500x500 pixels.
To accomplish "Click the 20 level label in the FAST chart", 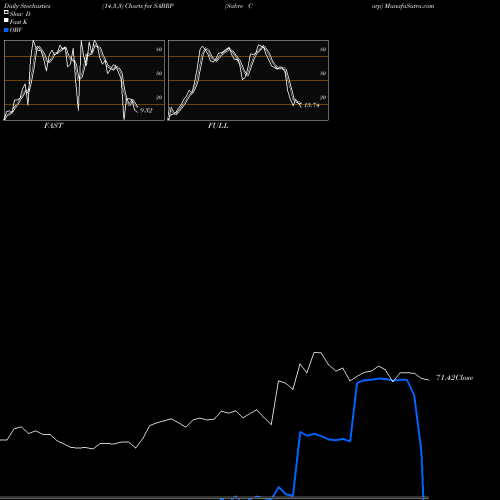I will coord(159,97).
